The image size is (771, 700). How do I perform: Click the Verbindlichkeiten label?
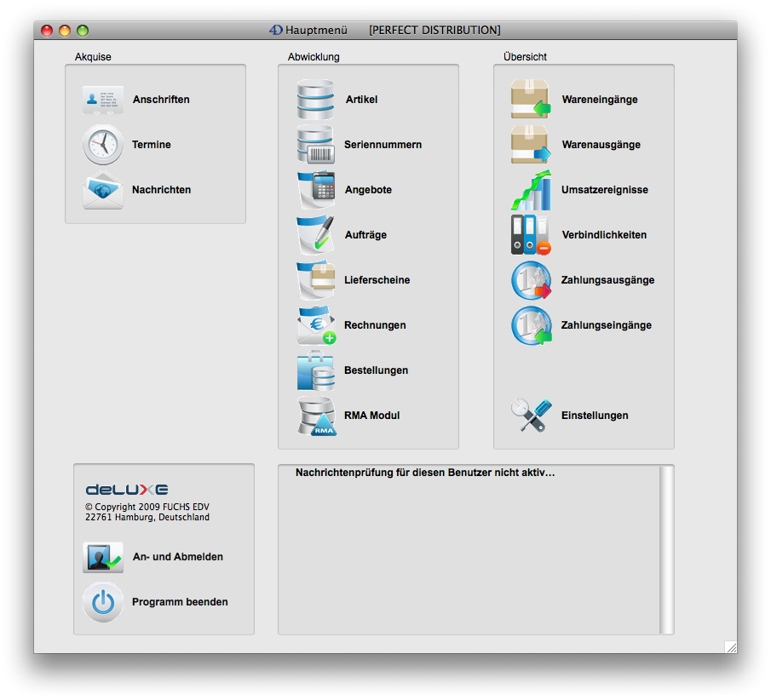(x=603, y=235)
